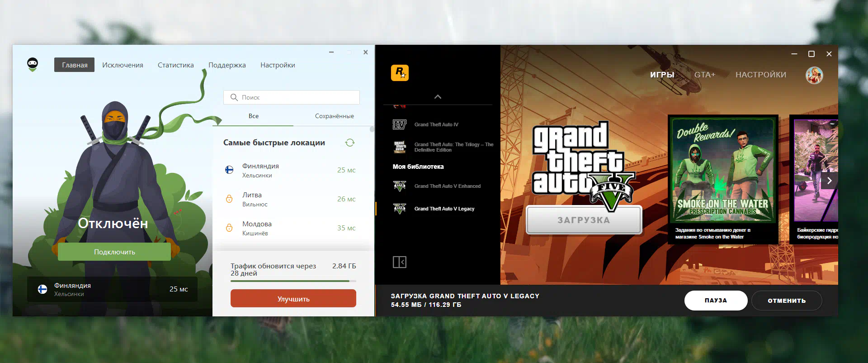868x363 pixels.
Task: Close the VPN window
Action: click(366, 52)
